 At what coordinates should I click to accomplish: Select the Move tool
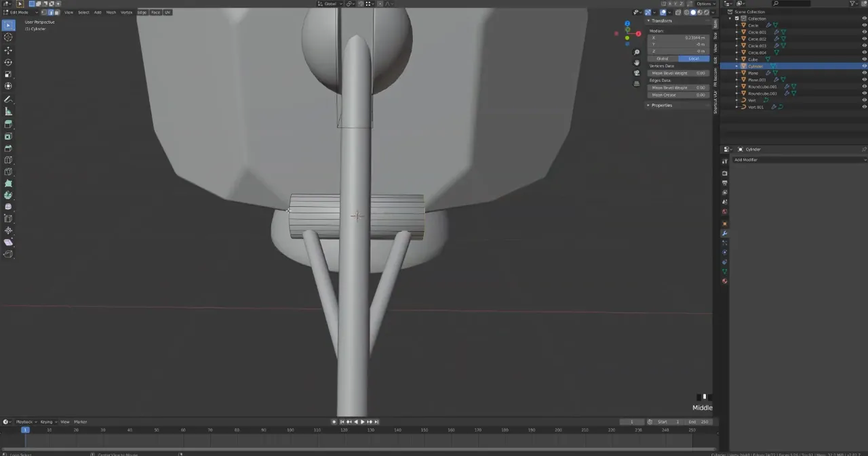click(x=8, y=51)
